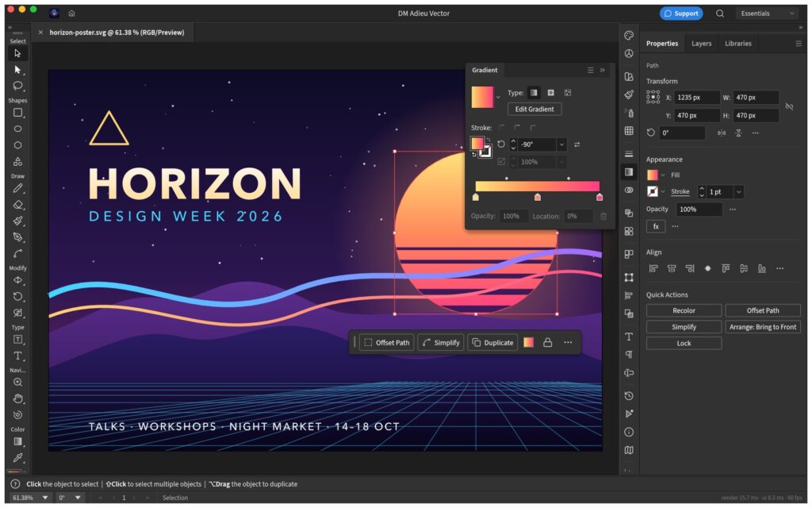Open the search magnifier in title bar
This screenshot has height=508, width=812.
coord(720,13)
